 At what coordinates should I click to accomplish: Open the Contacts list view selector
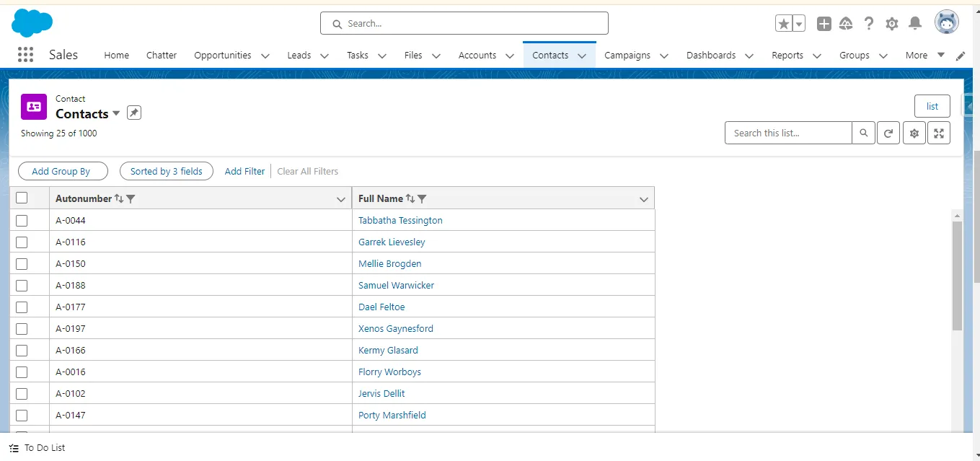[116, 113]
